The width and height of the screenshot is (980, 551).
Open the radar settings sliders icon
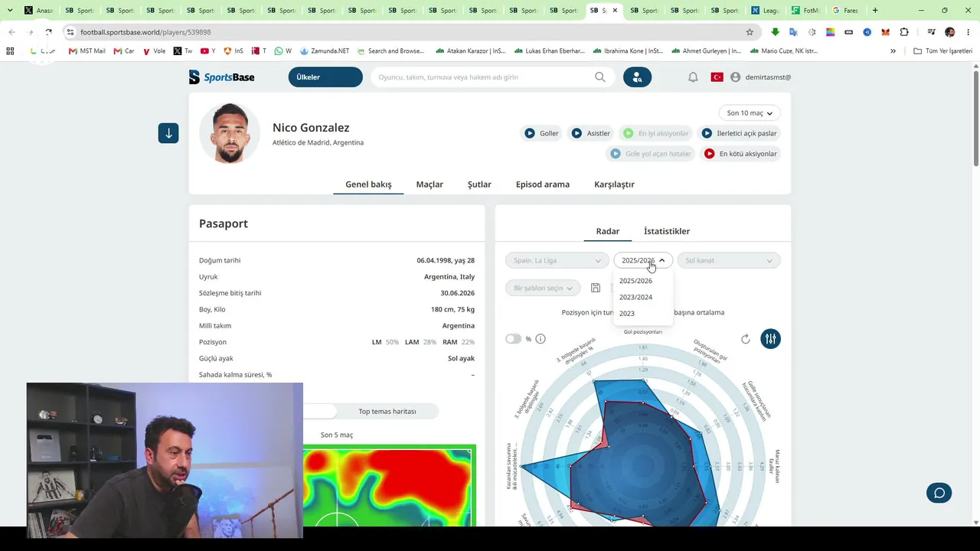(771, 339)
